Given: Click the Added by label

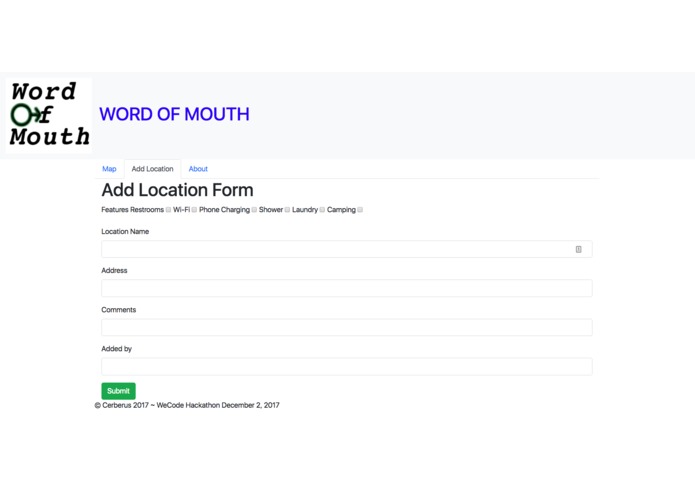Looking at the screenshot, I should (x=117, y=349).
